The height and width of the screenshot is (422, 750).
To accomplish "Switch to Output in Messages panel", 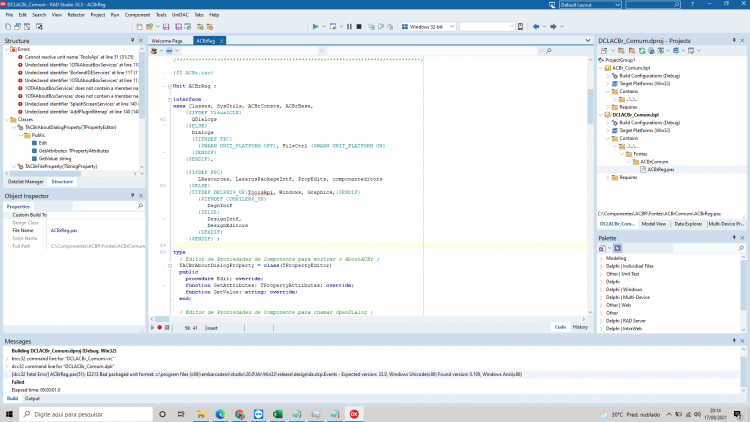I will [x=32, y=399].
